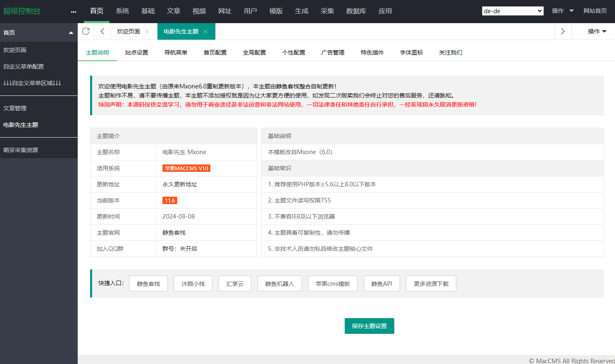Click the refresh page icon
This screenshot has height=364, width=615.
[86, 31]
